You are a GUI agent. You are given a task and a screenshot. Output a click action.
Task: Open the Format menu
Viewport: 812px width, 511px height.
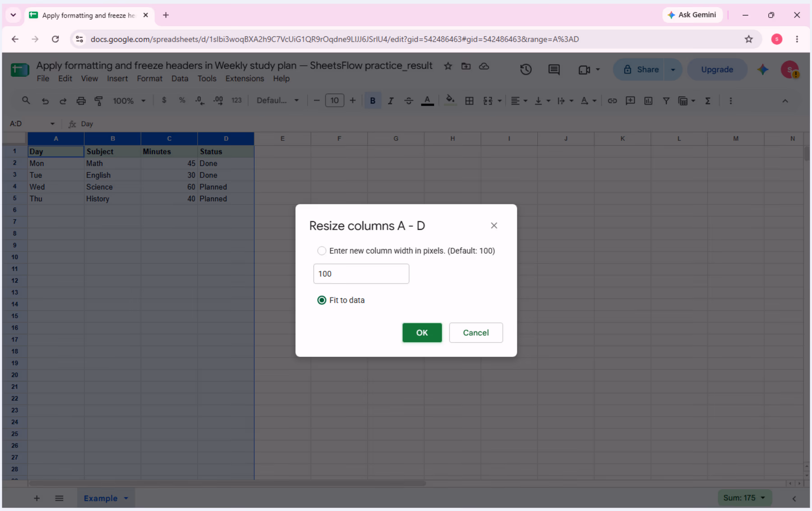pos(149,79)
